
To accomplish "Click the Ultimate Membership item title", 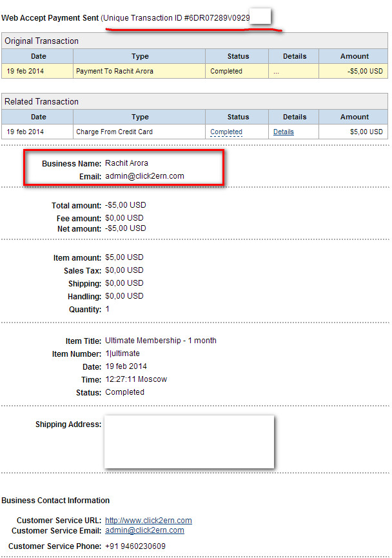I will coord(161,341).
